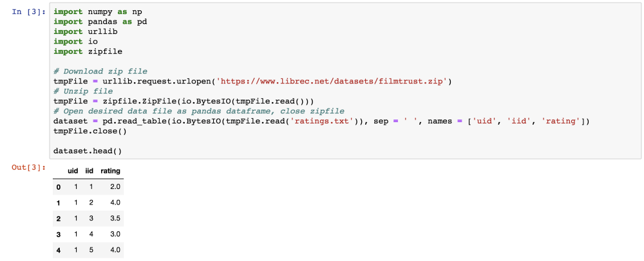
Task: Click the '# Unzip file' comment
Action: click(83, 91)
